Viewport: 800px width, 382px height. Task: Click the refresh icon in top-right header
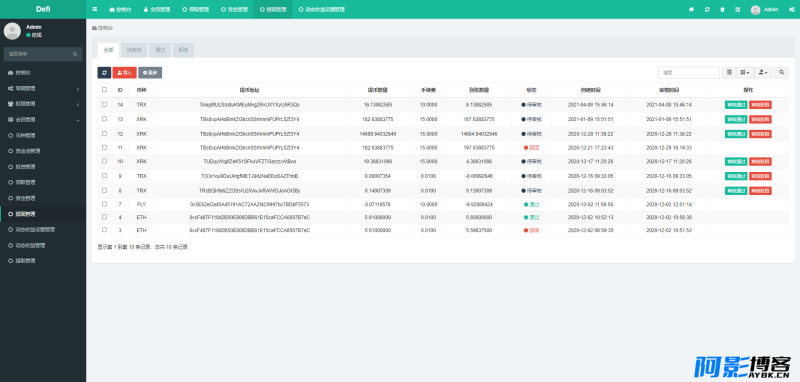(x=707, y=9)
